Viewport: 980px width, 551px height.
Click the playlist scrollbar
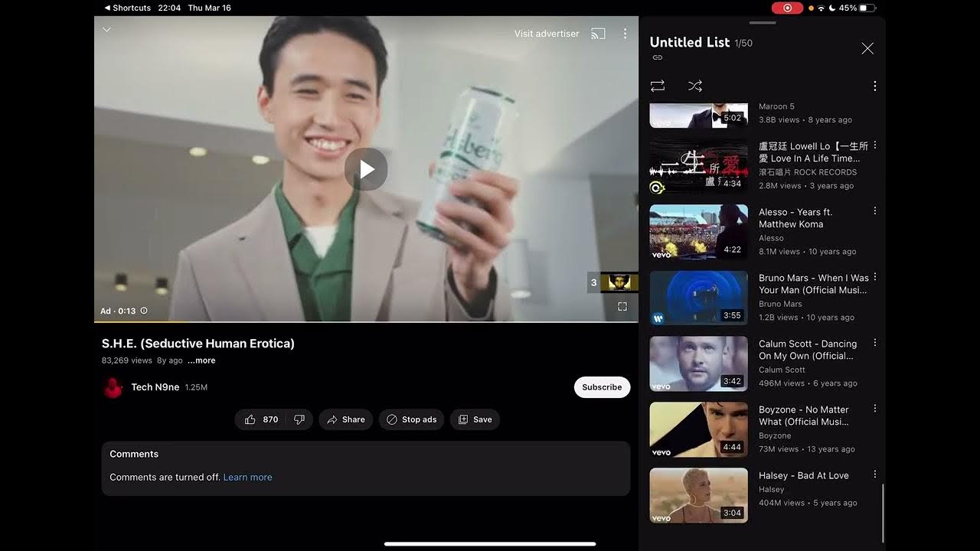click(883, 514)
